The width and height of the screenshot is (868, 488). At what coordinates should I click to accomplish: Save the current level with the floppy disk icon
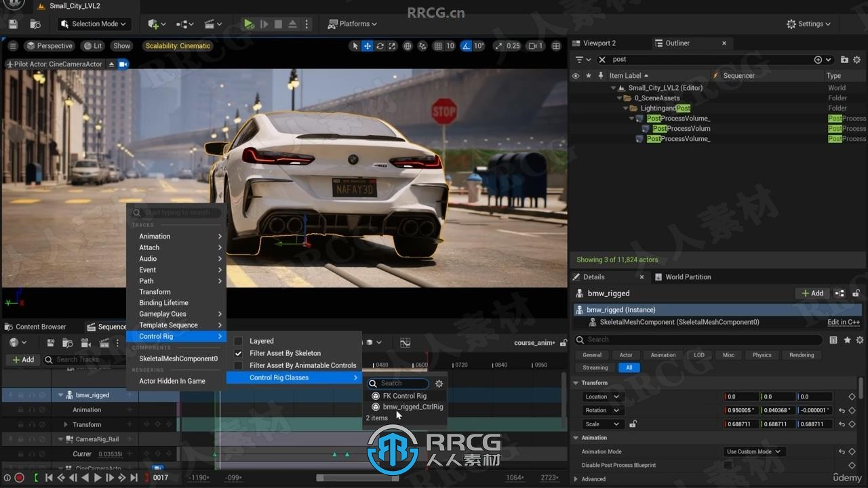point(13,24)
